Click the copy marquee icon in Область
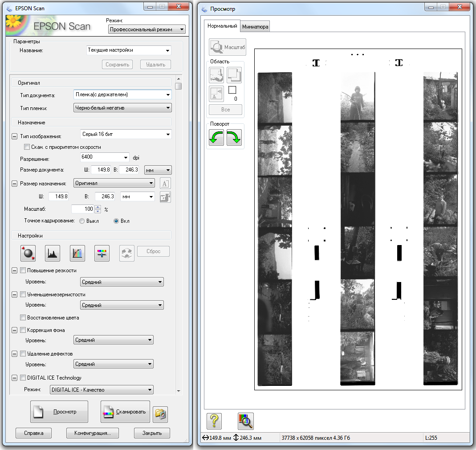Image resolution: width=476 pixels, height=450 pixels. click(234, 75)
